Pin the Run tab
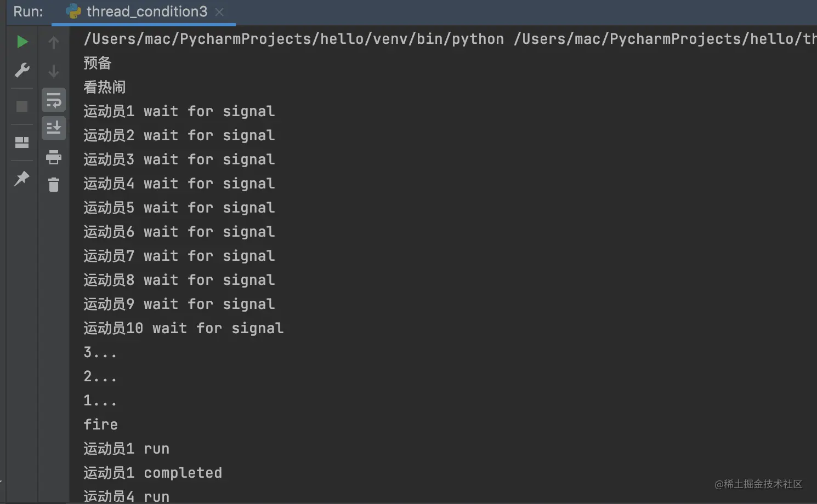This screenshot has height=504, width=817. (22, 178)
